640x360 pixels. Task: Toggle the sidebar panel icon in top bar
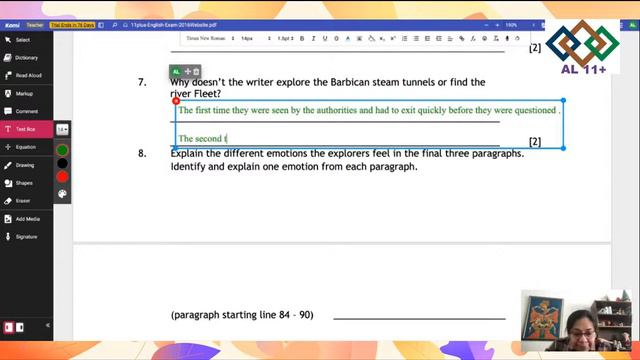point(101,25)
